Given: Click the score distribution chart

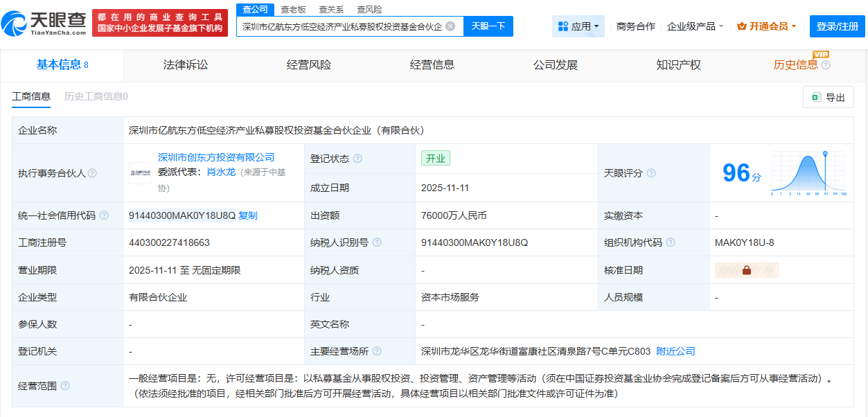Looking at the screenshot, I should (x=808, y=173).
